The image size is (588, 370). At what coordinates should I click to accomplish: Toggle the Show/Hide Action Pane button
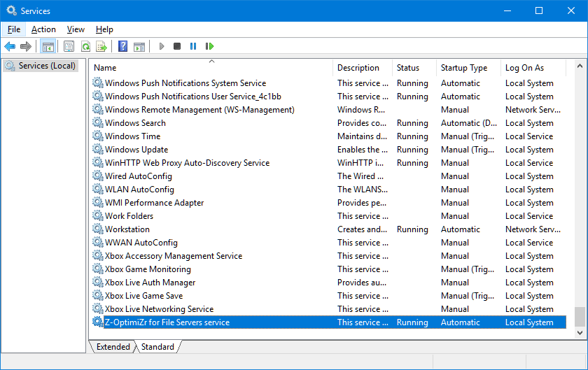(x=139, y=46)
